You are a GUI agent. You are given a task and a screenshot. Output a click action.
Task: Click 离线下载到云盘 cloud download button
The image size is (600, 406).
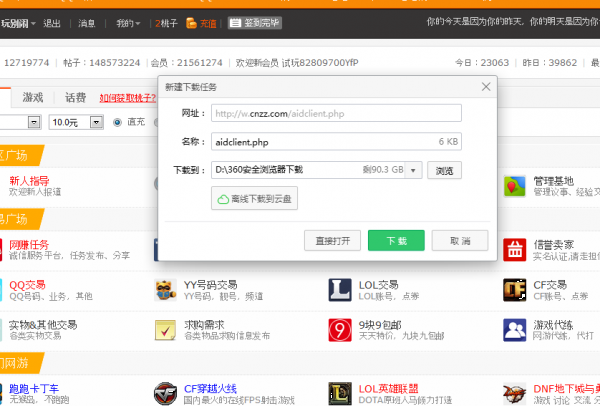(x=254, y=198)
